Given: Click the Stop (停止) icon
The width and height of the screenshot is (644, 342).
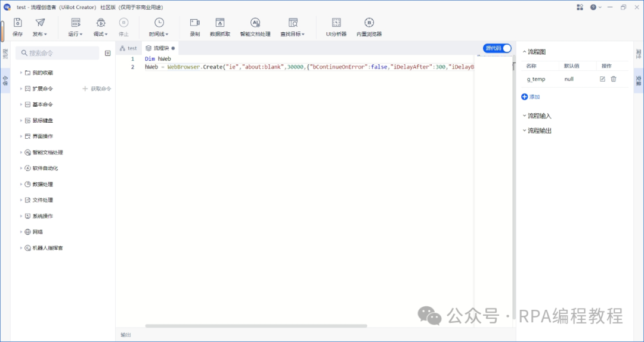Looking at the screenshot, I should 123,23.
